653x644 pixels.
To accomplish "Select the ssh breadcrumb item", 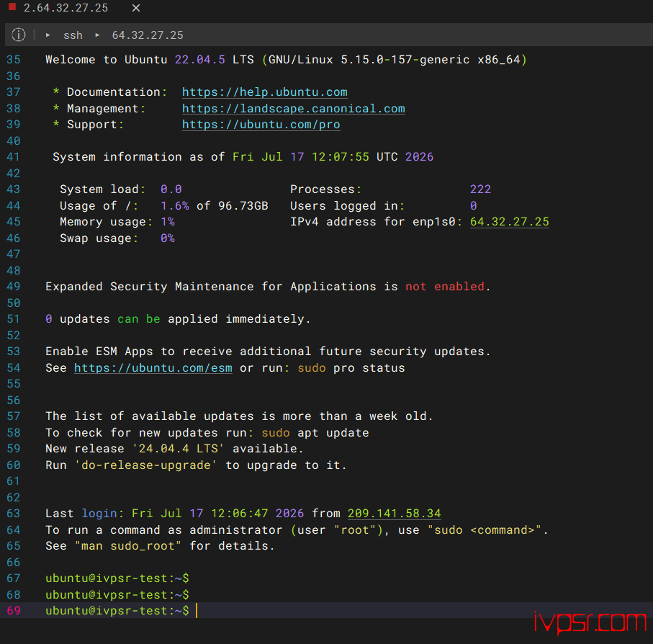I will coord(73,35).
